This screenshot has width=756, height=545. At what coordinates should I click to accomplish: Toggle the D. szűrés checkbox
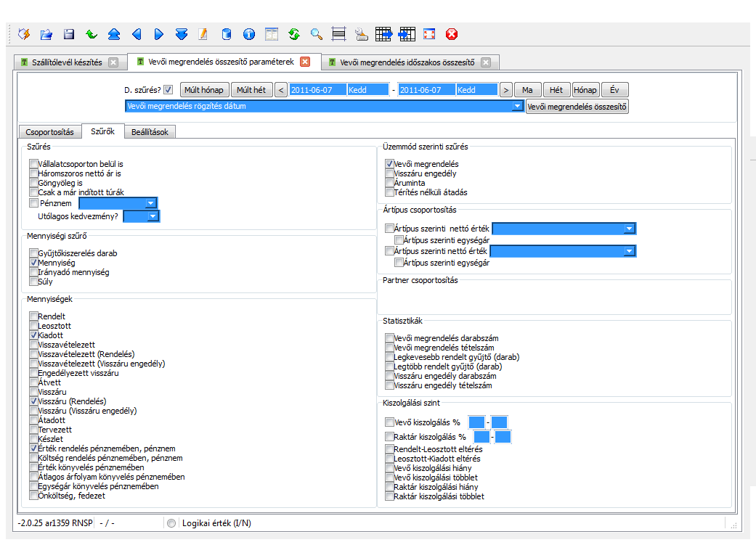tap(168, 90)
